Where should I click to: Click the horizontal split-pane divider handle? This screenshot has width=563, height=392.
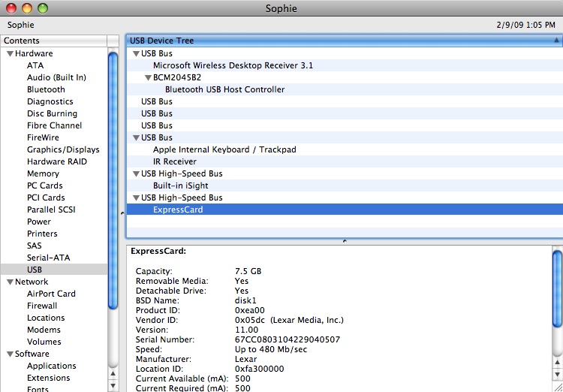click(345, 241)
